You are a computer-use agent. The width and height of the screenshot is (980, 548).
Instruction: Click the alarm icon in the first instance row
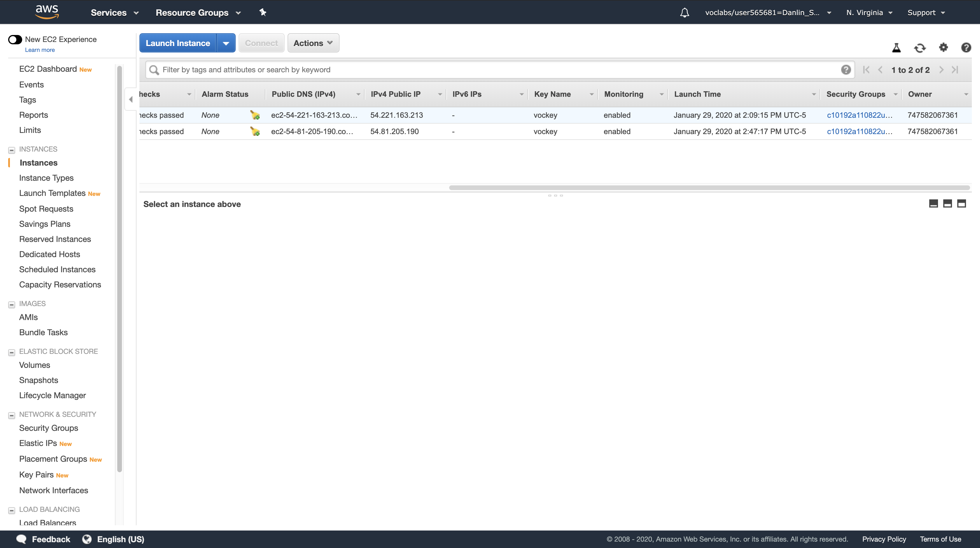coord(255,115)
